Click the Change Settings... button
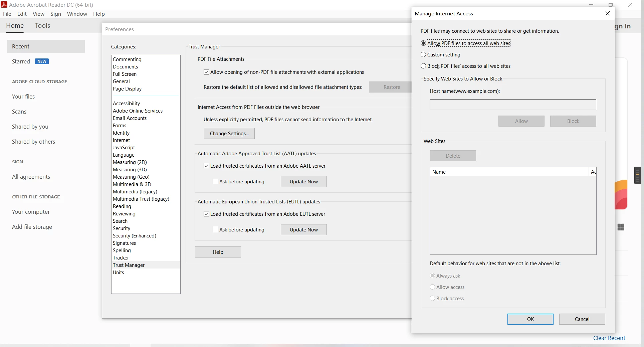The width and height of the screenshot is (644, 347). point(229,133)
